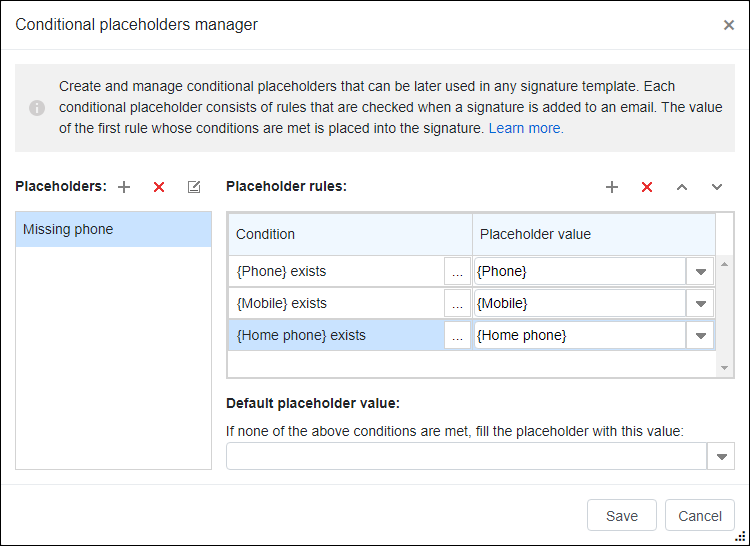The width and height of the screenshot is (750, 546).
Task: Follow the Learn more link
Action: 526,129
